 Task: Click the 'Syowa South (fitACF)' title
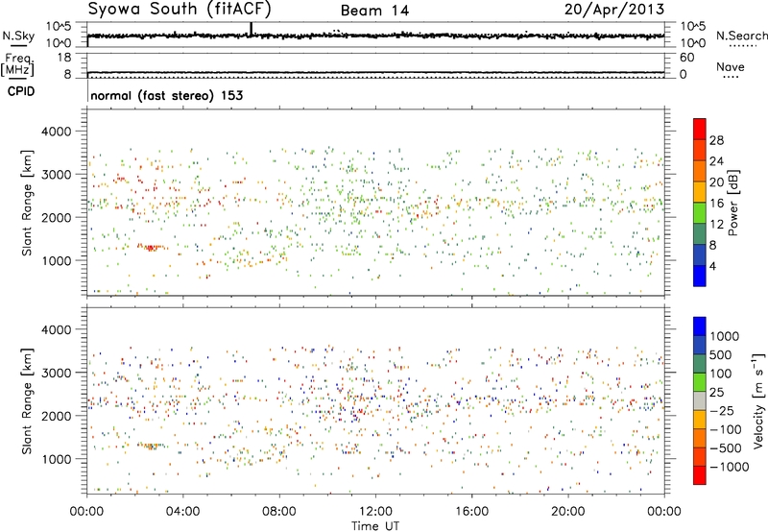click(x=180, y=9)
